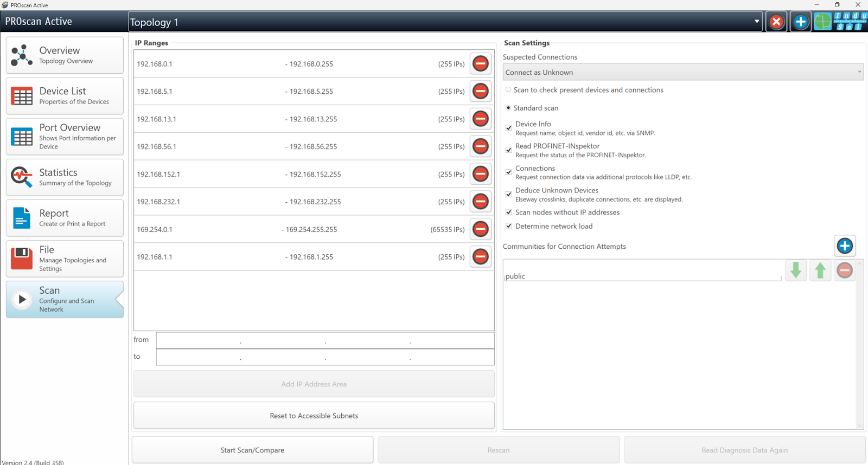Minimize the PROscan Active window
This screenshot has width=868, height=465.
tap(816, 5)
